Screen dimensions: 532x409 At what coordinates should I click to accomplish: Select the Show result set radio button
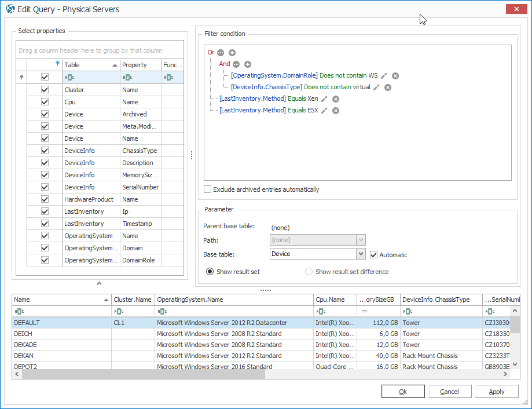[x=210, y=272]
